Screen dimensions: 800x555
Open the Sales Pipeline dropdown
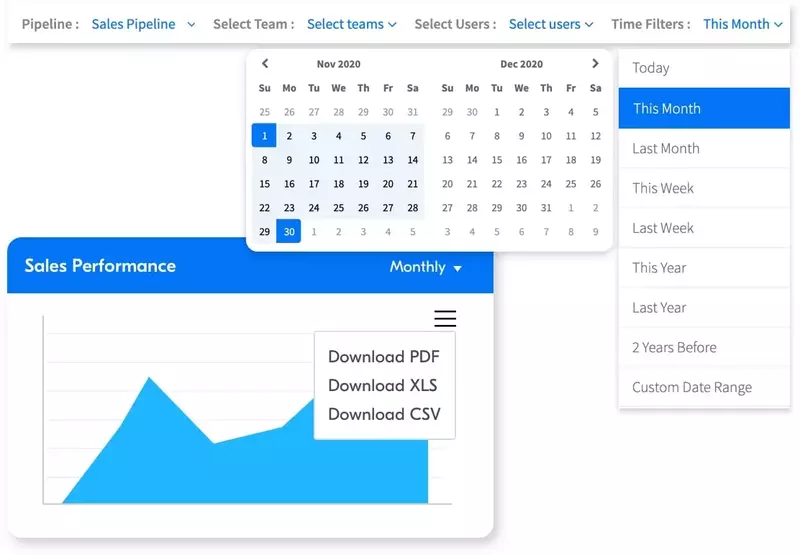pos(143,24)
